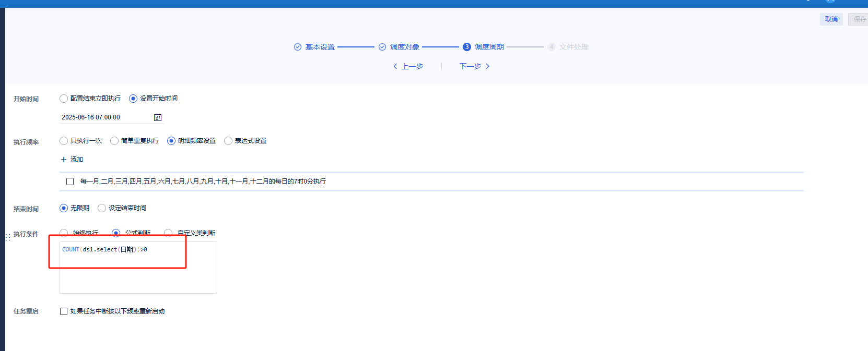868x351 pixels.
Task: Click the step 4 文件处理 circle icon
Action: click(x=552, y=47)
